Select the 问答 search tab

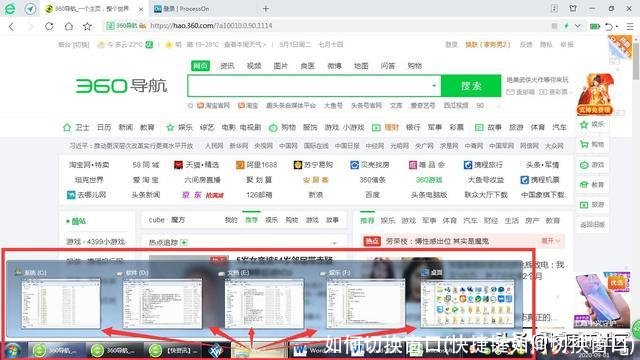click(388, 66)
